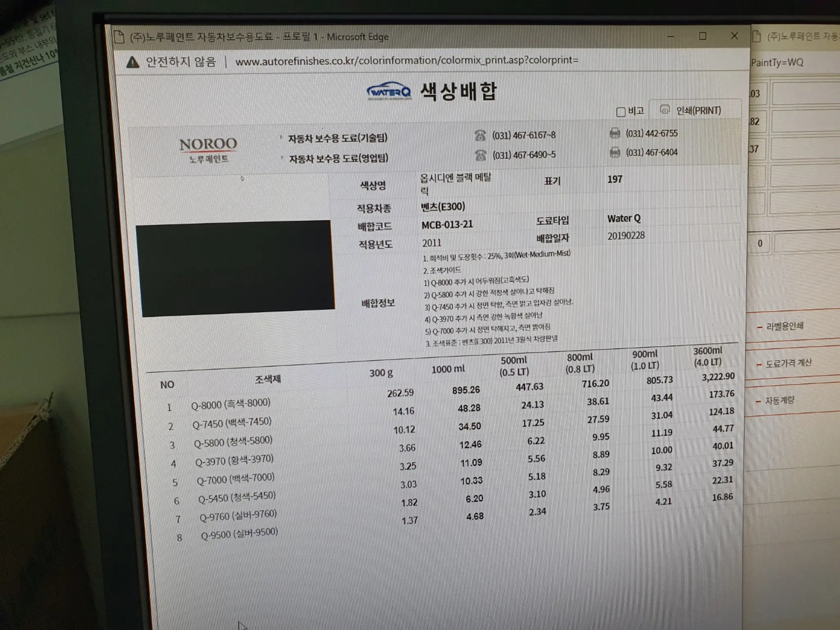The height and width of the screenshot is (630, 840).
Task: Click the printer icon beside 인쇄(PRINT)
Action: (x=664, y=110)
